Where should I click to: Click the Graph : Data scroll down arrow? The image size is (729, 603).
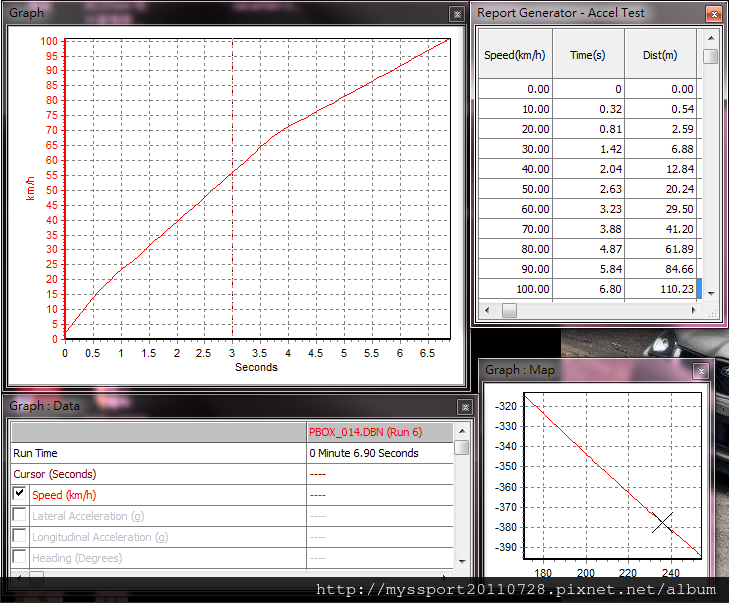tap(462, 562)
